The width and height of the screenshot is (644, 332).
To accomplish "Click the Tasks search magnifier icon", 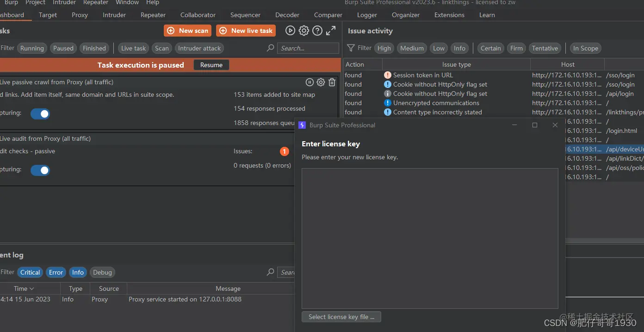I will tap(271, 48).
